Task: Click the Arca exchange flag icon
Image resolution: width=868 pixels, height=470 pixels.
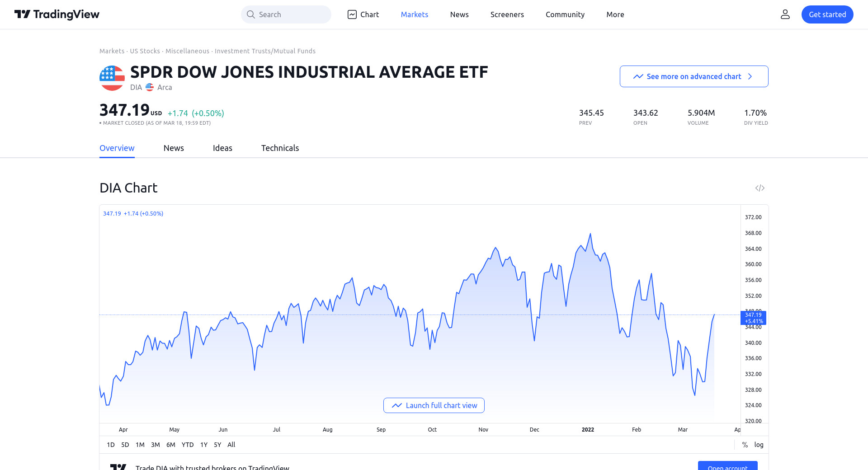Action: point(150,87)
